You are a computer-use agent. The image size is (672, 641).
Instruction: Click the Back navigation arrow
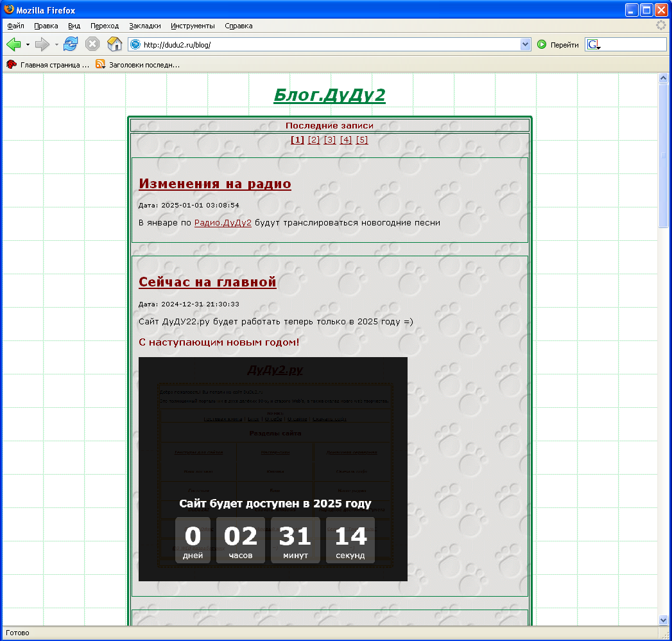13,44
